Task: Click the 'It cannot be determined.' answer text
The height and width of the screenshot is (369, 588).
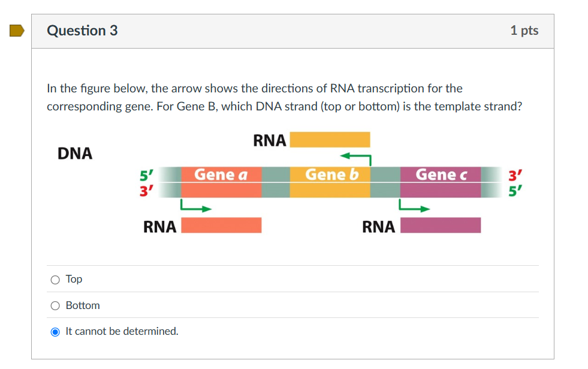Action: click(122, 331)
